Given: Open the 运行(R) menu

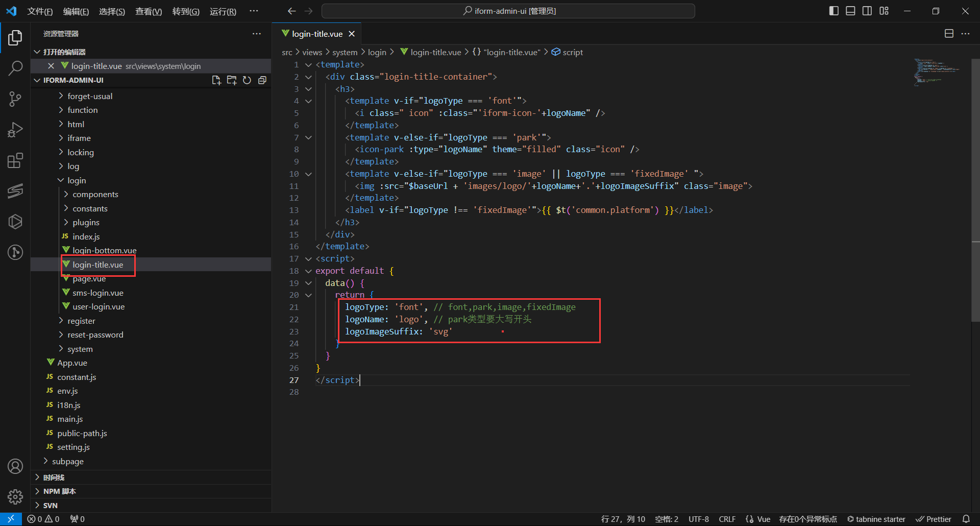Looking at the screenshot, I should [223, 11].
